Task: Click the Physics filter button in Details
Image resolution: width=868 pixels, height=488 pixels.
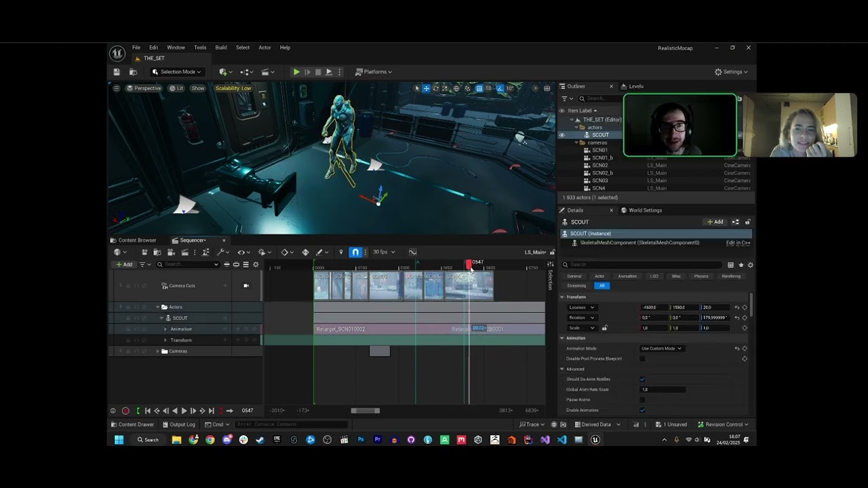Action: pos(701,276)
